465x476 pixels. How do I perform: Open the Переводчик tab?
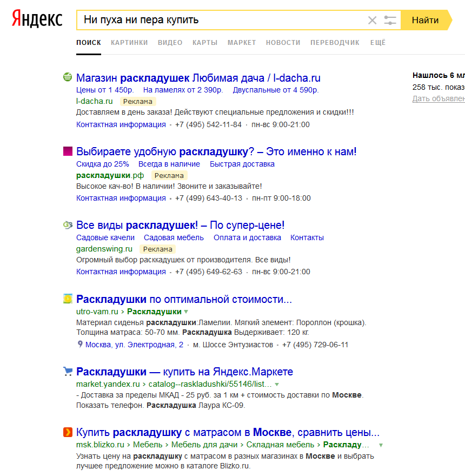pyautogui.click(x=335, y=43)
